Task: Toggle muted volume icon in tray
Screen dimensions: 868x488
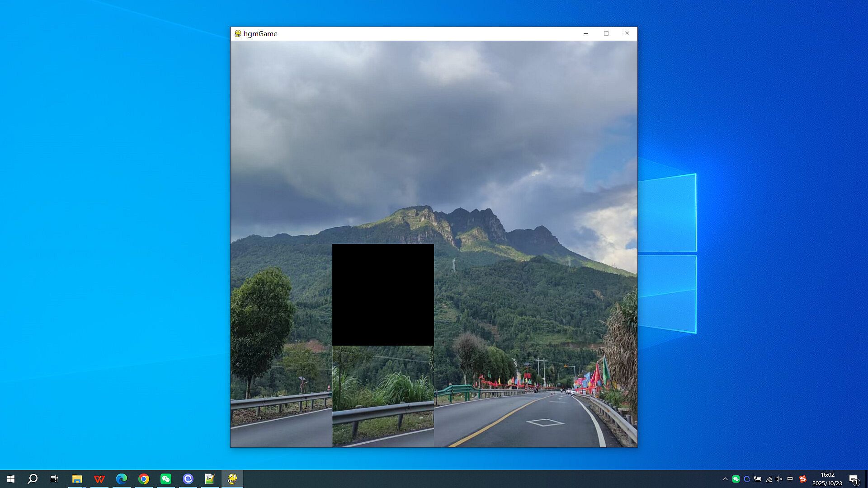Action: [779, 479]
